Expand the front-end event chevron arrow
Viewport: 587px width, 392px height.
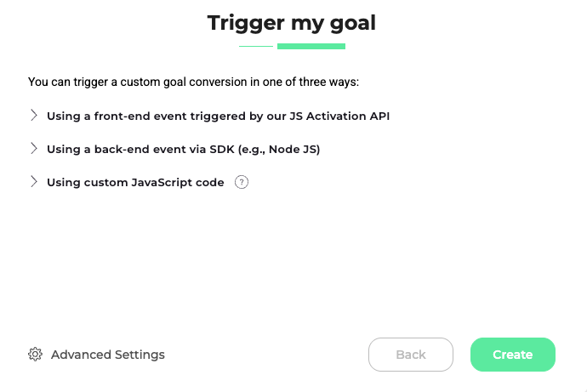tap(34, 116)
